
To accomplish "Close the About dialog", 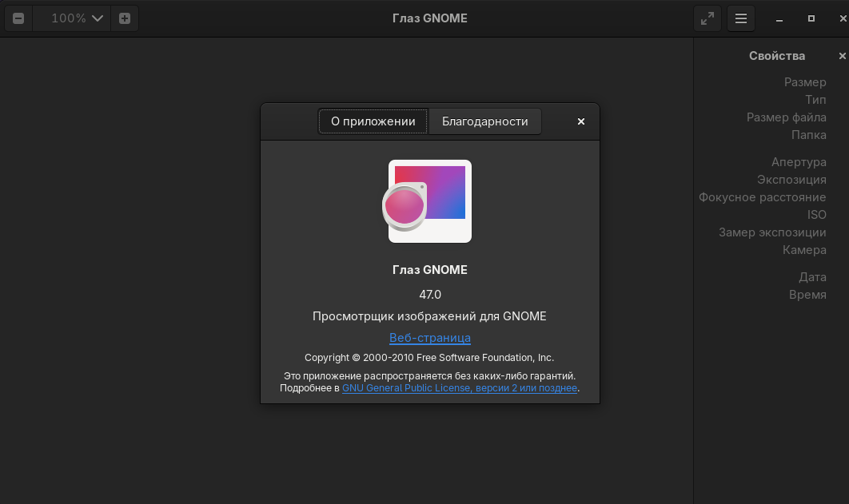I will click(581, 121).
